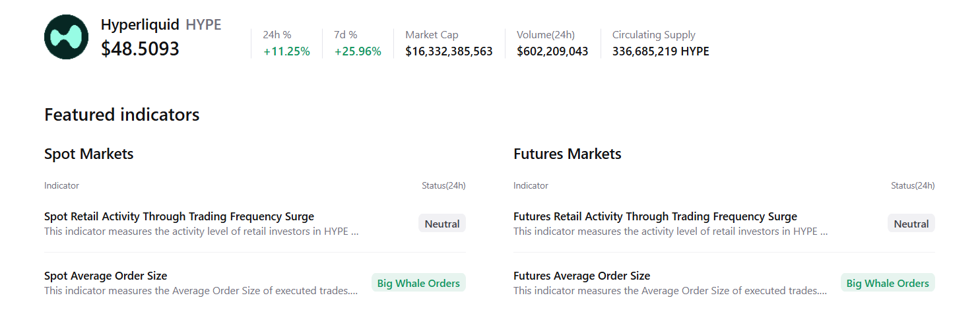This screenshot has width=980, height=310.
Task: Open Futures Retail Activity Through Trading Frequency Surge
Action: pyautogui.click(x=655, y=216)
